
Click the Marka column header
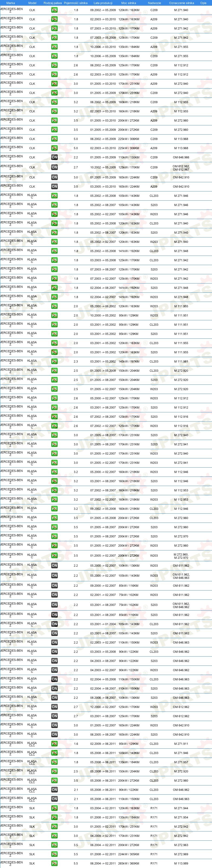(x=11, y=3)
